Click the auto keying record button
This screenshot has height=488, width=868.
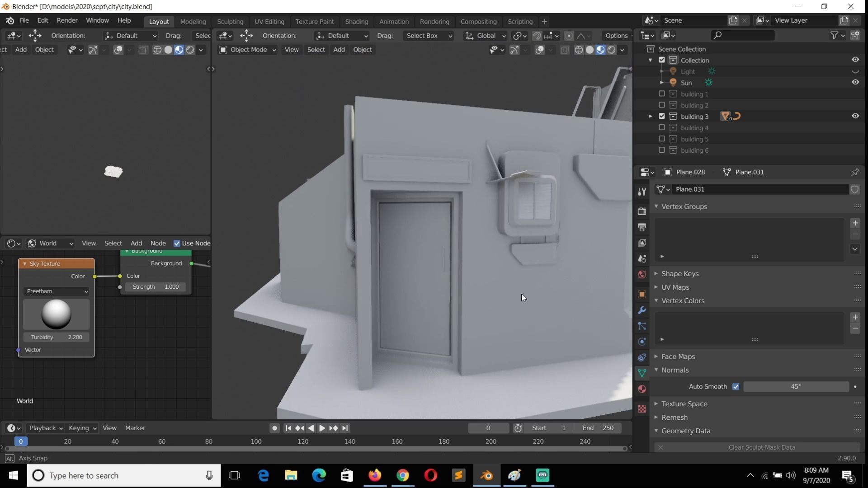[x=274, y=428]
